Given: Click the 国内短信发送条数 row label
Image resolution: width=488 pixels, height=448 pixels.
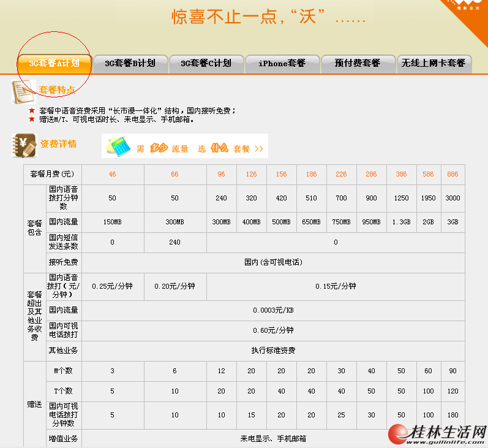Looking at the screenshot, I should pyautogui.click(x=64, y=242).
